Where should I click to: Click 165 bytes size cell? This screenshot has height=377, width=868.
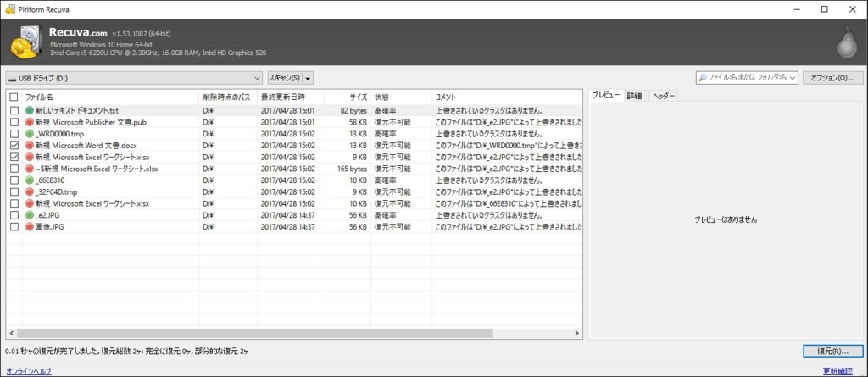(352, 169)
